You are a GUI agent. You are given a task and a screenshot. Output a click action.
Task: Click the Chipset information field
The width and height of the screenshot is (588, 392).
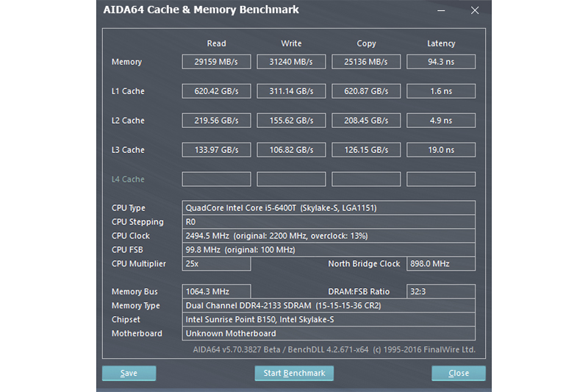[x=329, y=320]
